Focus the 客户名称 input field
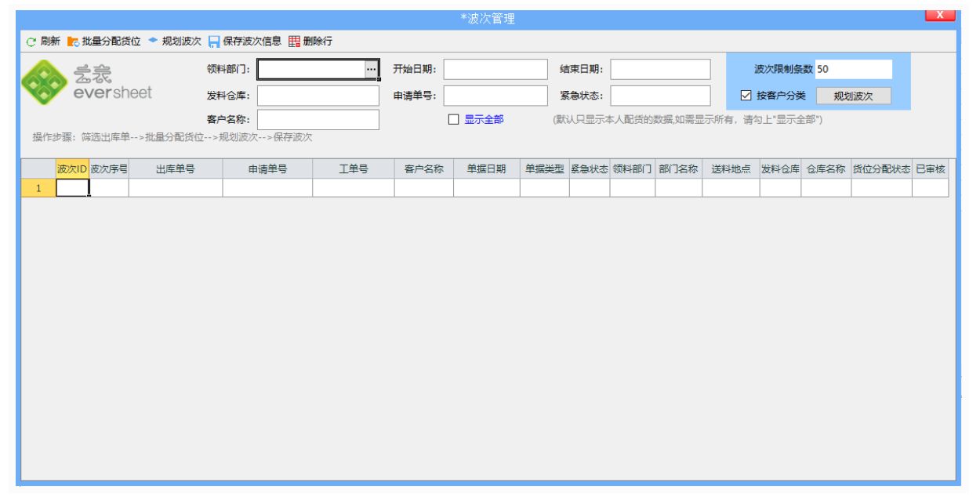980x500 pixels. [318, 120]
